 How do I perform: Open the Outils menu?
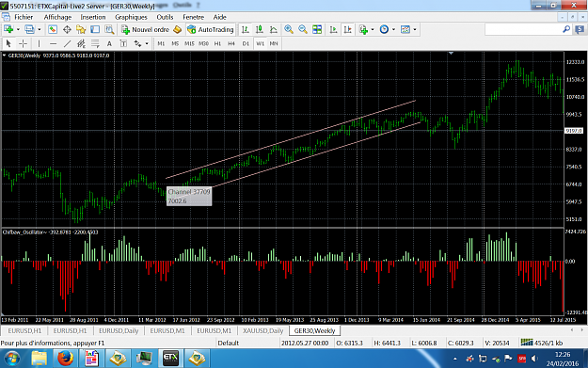coord(165,17)
